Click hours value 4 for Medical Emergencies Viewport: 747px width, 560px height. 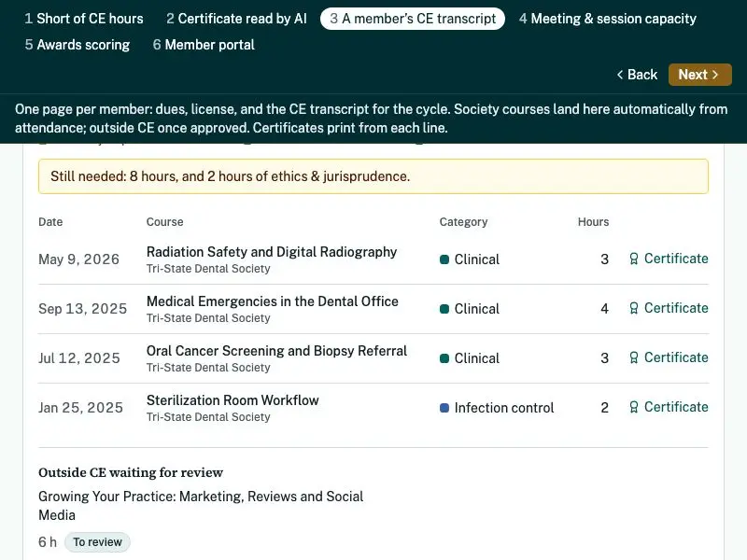pos(604,309)
